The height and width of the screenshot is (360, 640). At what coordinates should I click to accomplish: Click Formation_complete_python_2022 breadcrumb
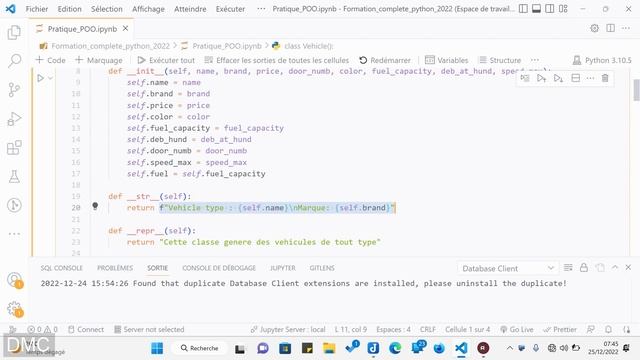click(110, 46)
